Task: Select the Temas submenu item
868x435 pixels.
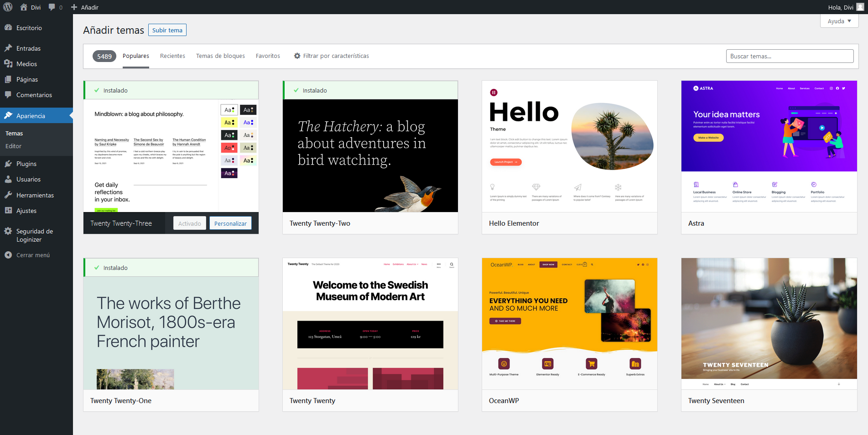Action: pyautogui.click(x=14, y=133)
